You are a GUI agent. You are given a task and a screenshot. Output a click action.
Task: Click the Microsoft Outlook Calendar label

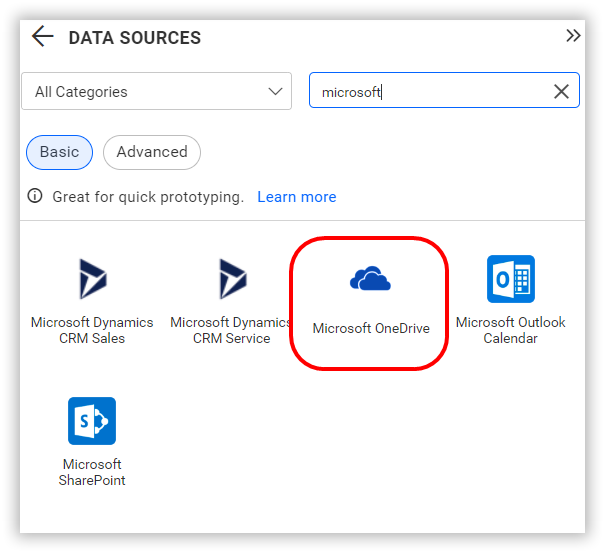point(510,330)
